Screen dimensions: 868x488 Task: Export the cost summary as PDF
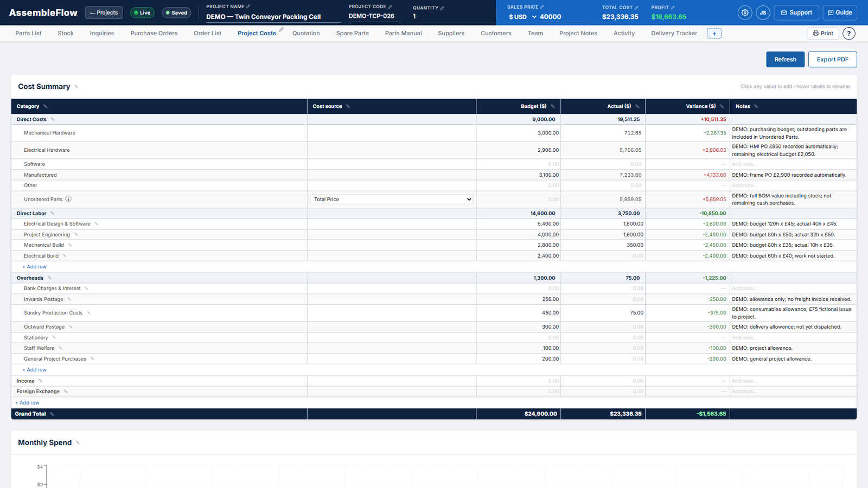tap(832, 60)
